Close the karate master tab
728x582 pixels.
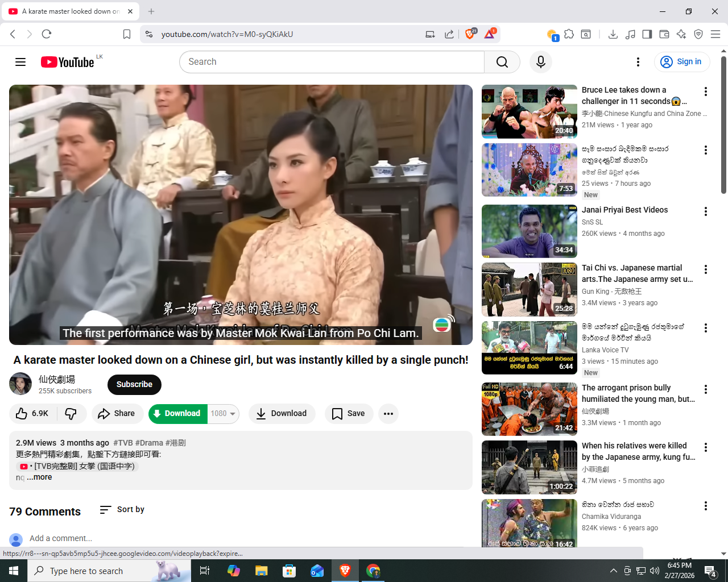pyautogui.click(x=130, y=11)
